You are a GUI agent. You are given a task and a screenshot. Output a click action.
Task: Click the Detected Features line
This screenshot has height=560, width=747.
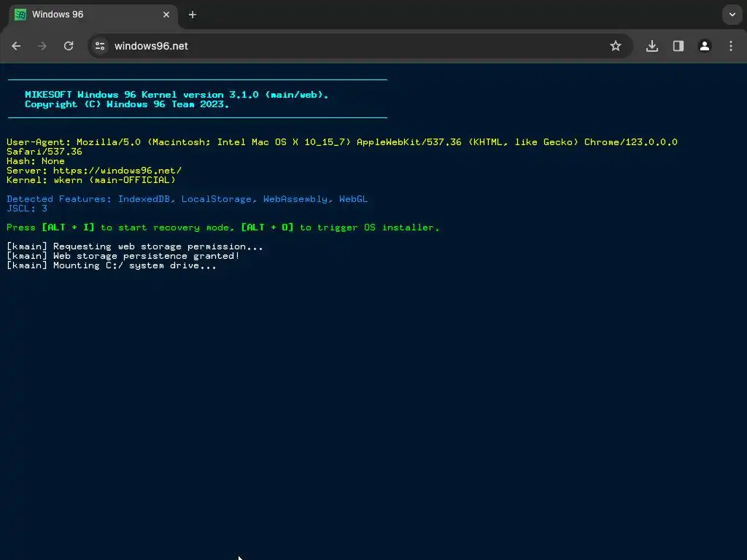187,199
